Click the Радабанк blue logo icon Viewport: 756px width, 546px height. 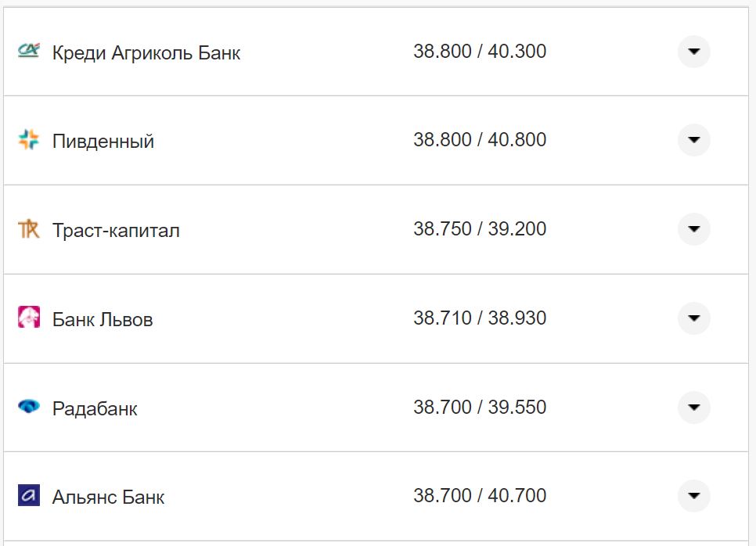click(x=28, y=407)
